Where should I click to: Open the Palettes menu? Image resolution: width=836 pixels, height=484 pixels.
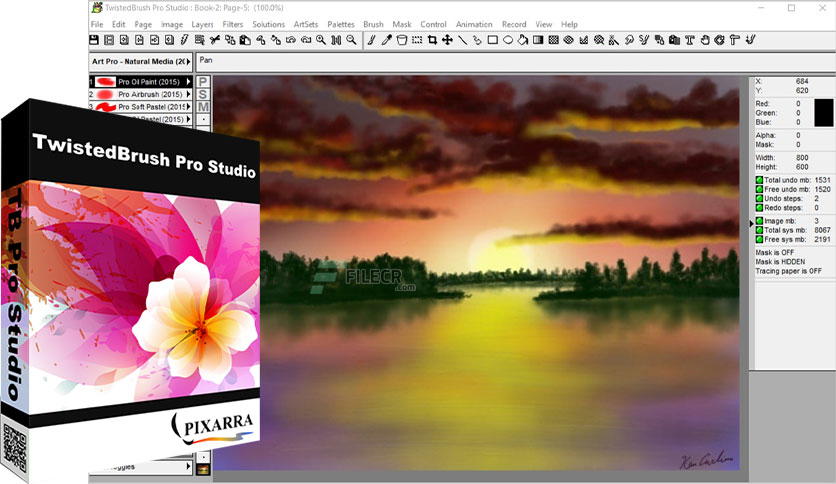tap(341, 24)
